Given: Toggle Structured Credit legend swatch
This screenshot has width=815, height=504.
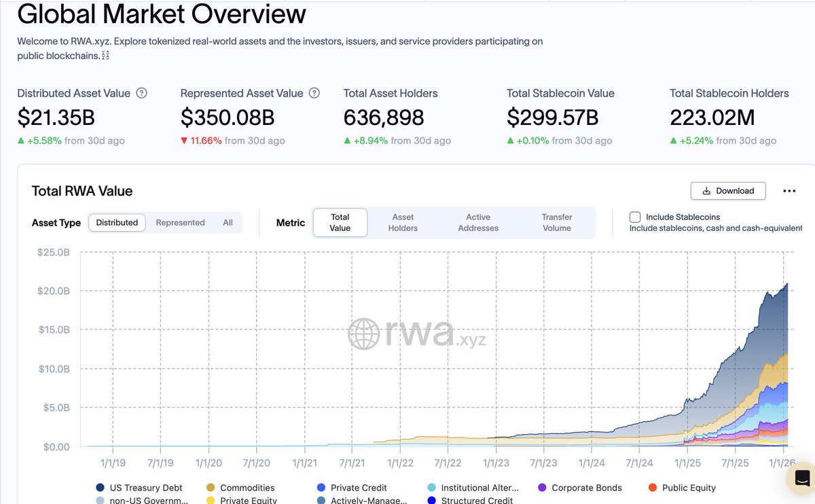Looking at the screenshot, I should tap(432, 501).
